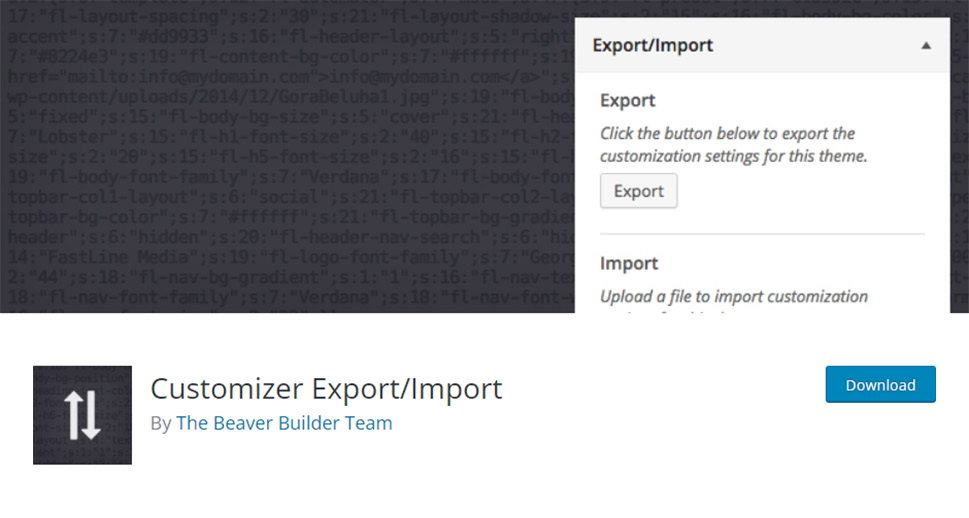Click the 'By' label before the author name
Image resolution: width=969 pixels, height=518 pixels.
point(161,423)
